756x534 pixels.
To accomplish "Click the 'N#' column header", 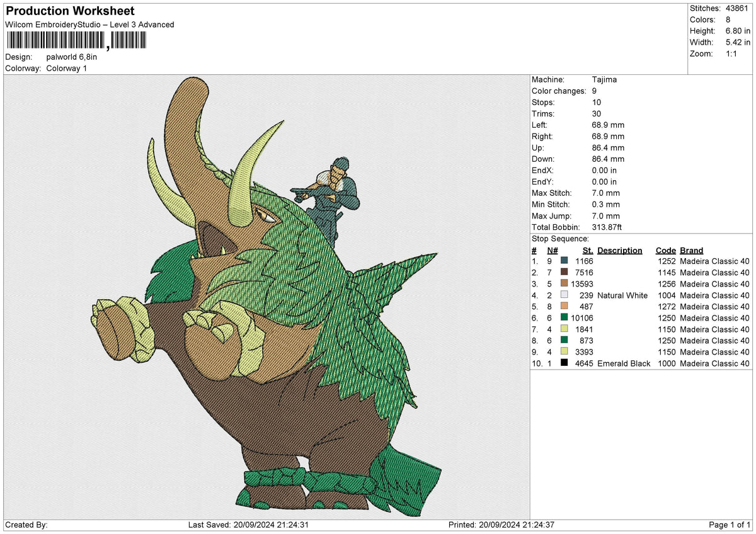I will pos(553,250).
